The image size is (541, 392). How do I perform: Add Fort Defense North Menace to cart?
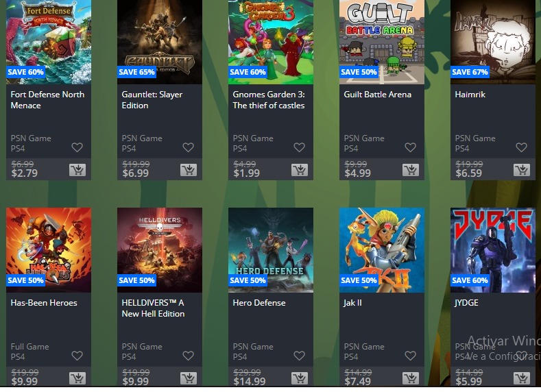[x=77, y=170]
